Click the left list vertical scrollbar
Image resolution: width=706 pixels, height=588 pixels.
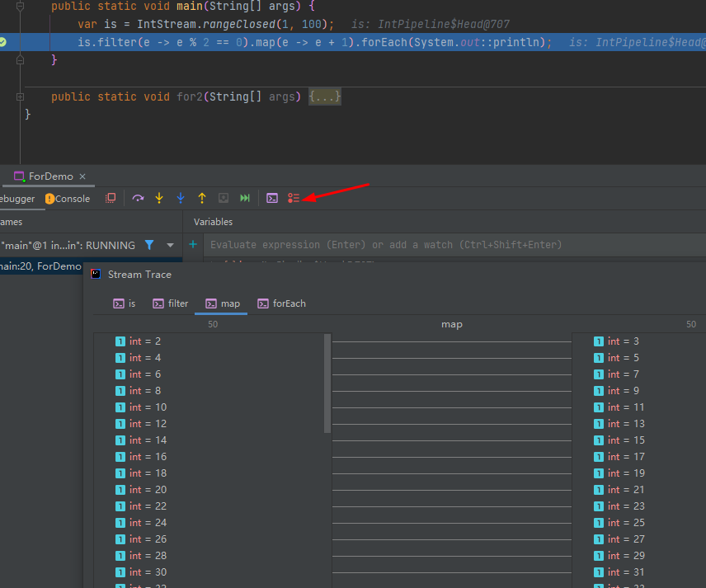click(x=327, y=383)
